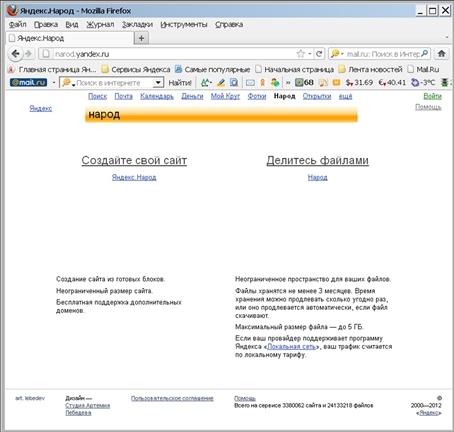
Task: Click the Найти! search button
Action: point(180,82)
